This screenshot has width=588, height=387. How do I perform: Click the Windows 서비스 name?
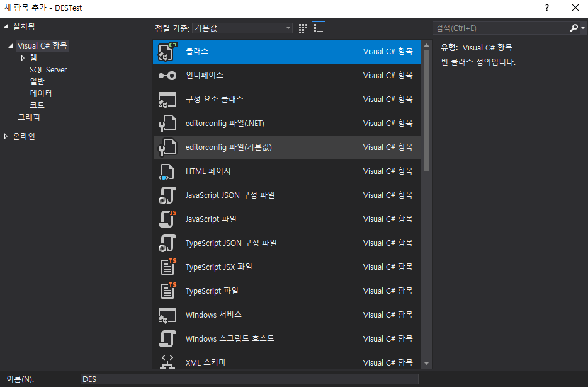[x=214, y=315]
